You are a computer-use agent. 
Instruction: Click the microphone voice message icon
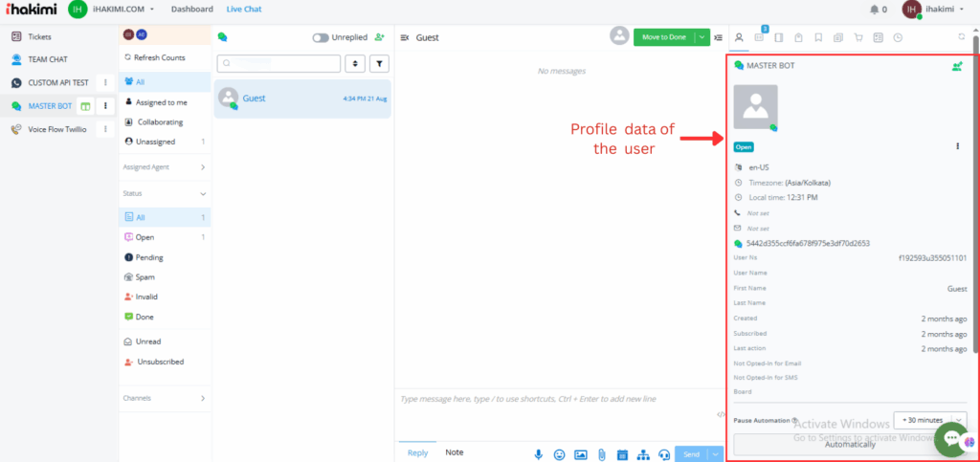click(539, 454)
